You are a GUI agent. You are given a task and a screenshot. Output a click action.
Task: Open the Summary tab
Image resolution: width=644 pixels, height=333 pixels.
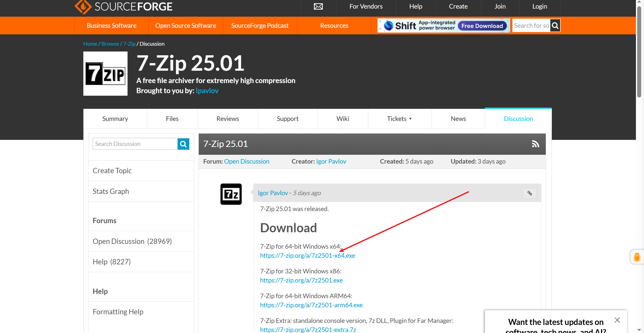(x=115, y=119)
